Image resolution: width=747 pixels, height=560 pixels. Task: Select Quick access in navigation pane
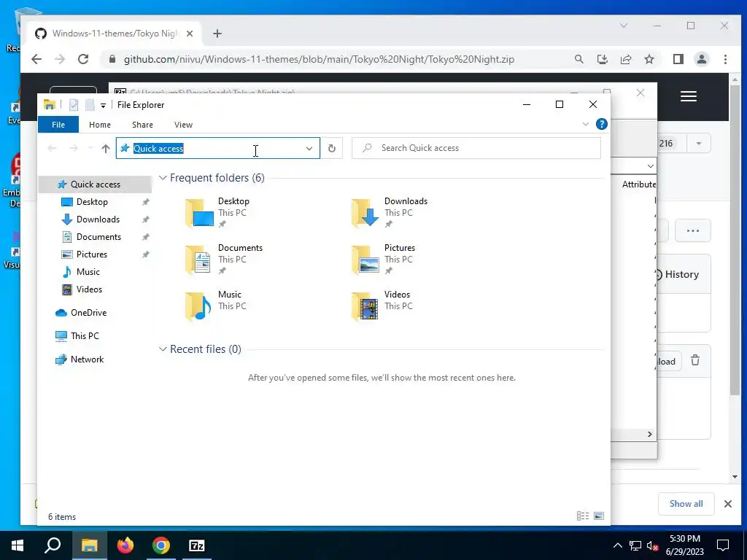click(x=96, y=184)
